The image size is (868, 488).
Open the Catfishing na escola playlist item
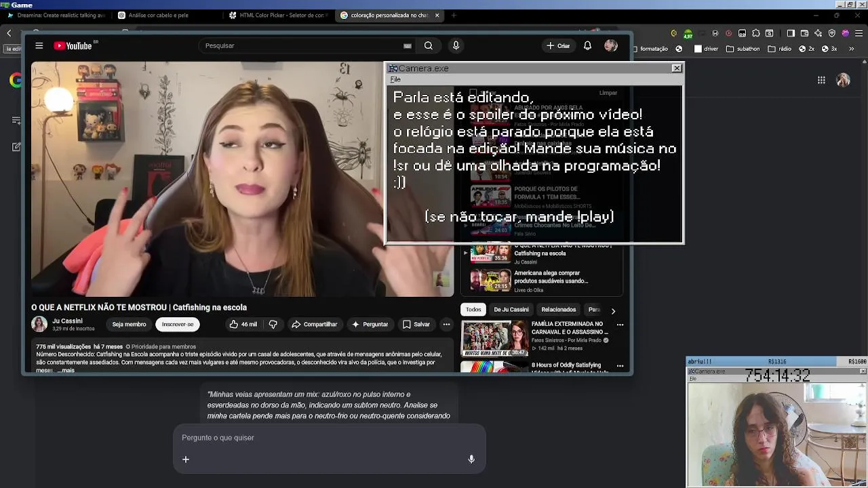(542, 253)
